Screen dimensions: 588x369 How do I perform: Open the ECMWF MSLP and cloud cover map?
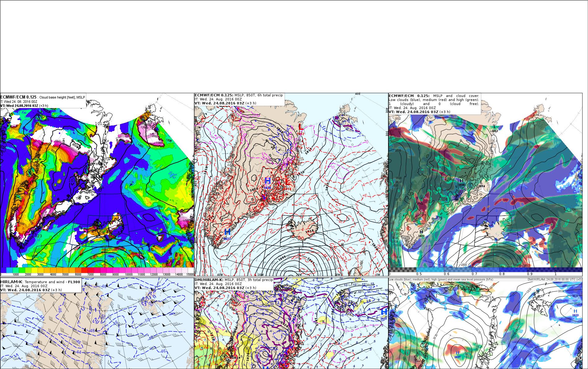click(x=485, y=184)
